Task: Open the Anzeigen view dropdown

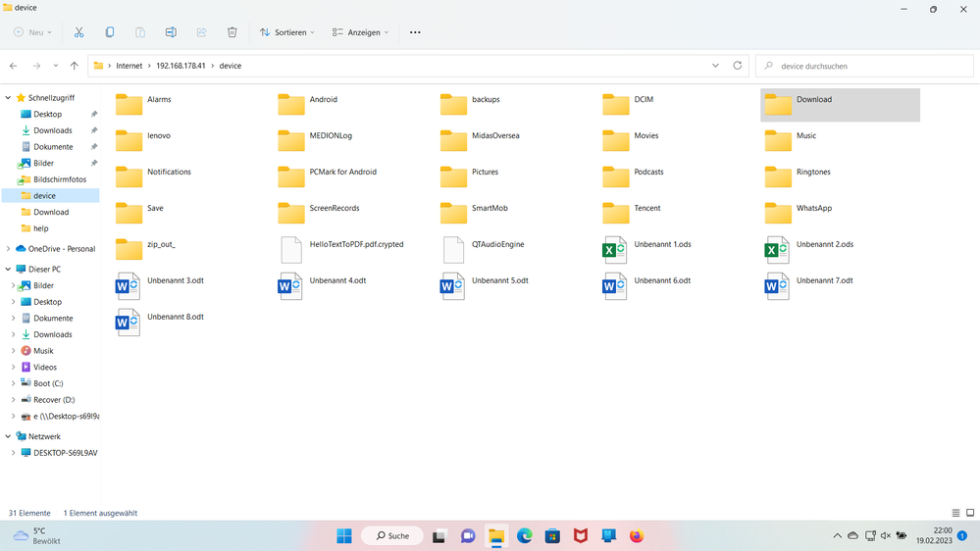Action: point(360,32)
